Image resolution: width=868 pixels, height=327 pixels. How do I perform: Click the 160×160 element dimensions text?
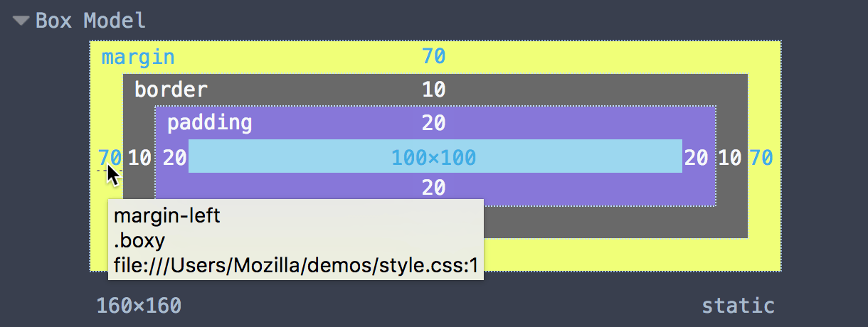tap(139, 306)
